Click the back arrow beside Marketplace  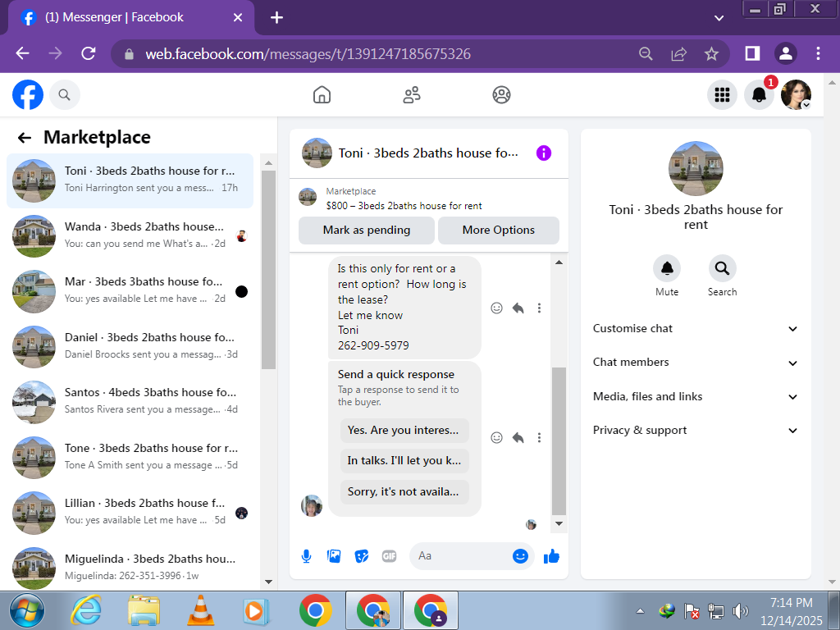pos(25,138)
